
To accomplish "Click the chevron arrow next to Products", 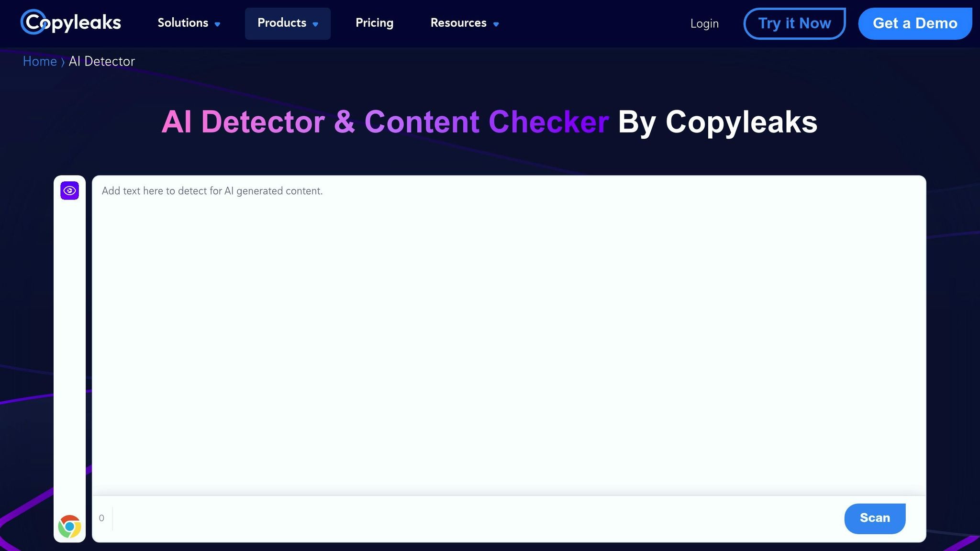I will point(315,24).
